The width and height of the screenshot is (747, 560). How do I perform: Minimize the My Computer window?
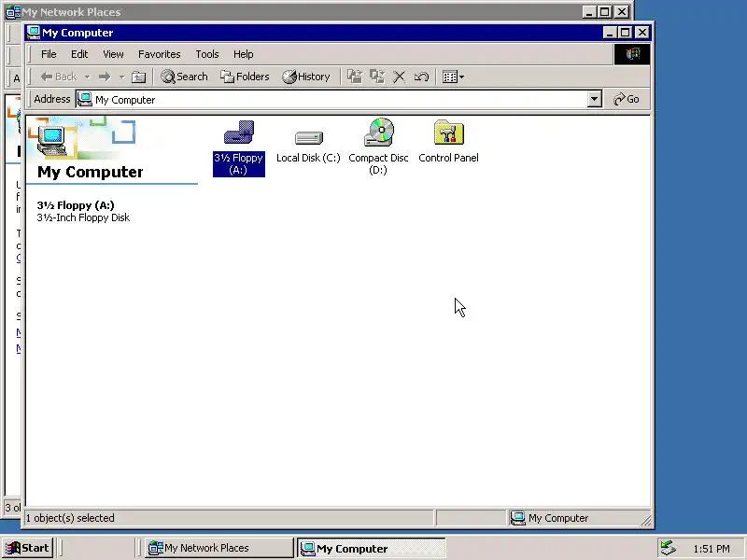pos(610,33)
